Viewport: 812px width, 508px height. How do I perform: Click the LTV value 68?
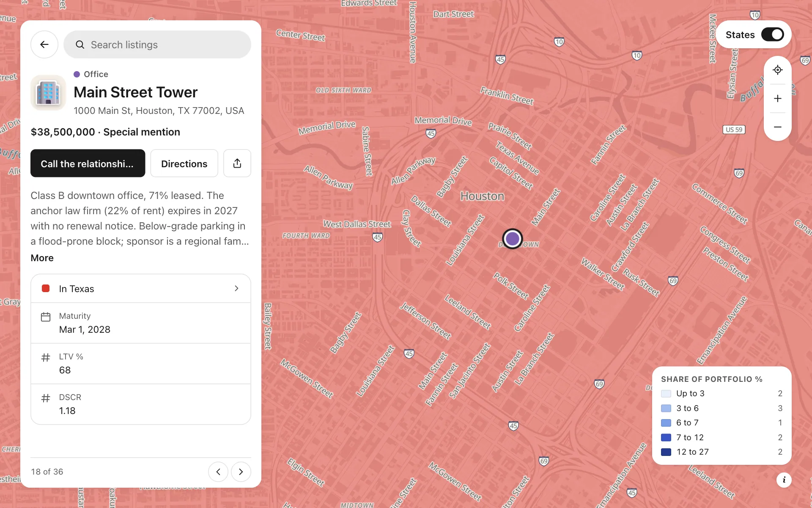[x=65, y=370]
